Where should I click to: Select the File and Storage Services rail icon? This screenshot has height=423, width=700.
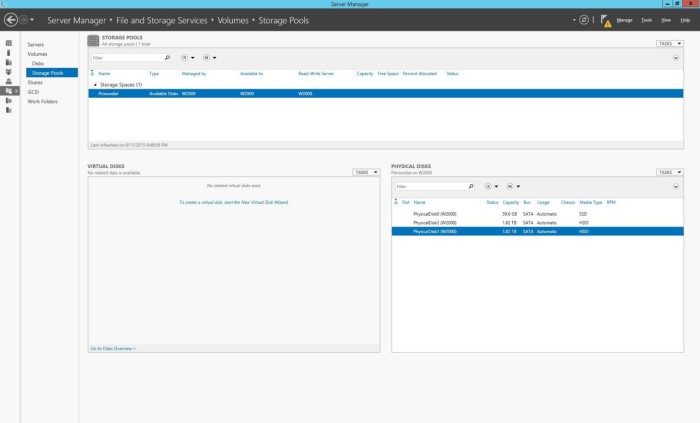point(9,91)
